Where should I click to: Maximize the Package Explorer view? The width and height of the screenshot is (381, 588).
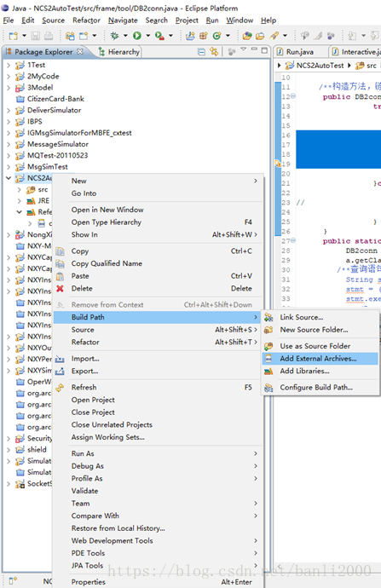(x=265, y=50)
